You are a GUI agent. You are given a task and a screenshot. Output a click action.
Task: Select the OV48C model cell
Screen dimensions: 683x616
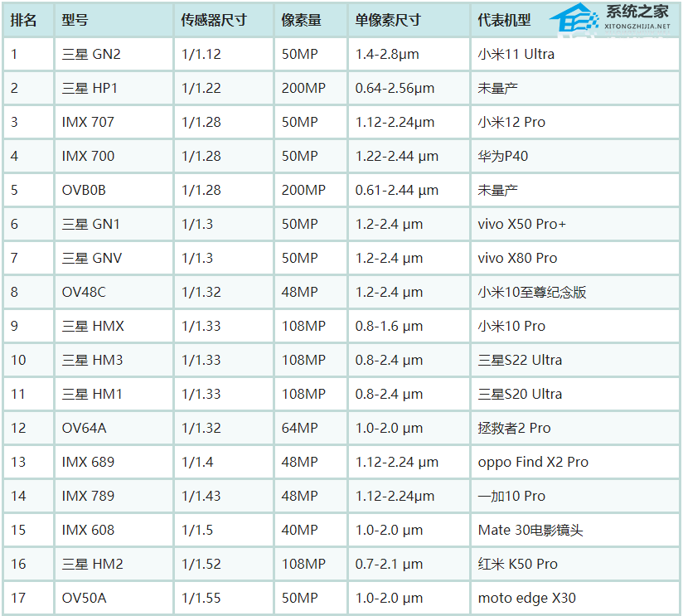114,292
